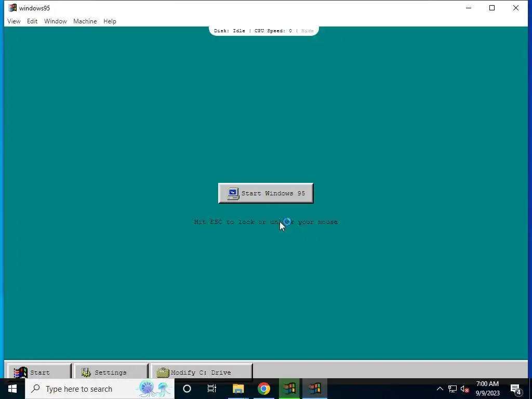Open network status tray icon
This screenshot has height=399, width=532.
(x=453, y=389)
